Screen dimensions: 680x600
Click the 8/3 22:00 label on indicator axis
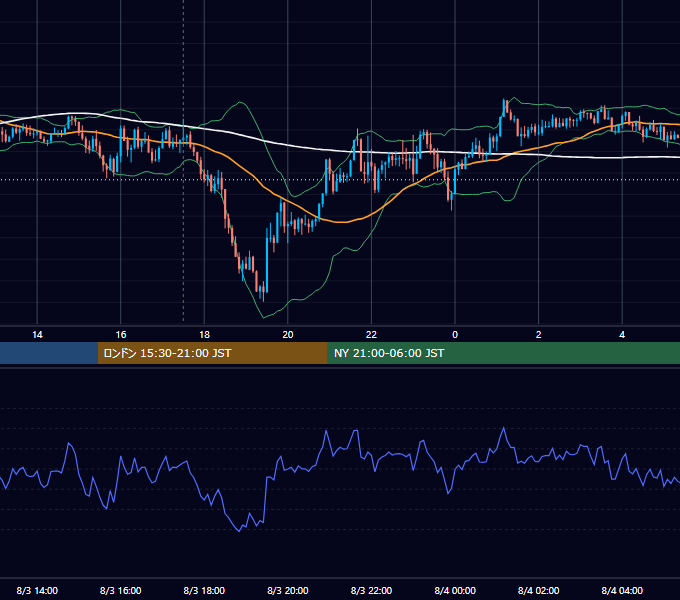[371, 590]
